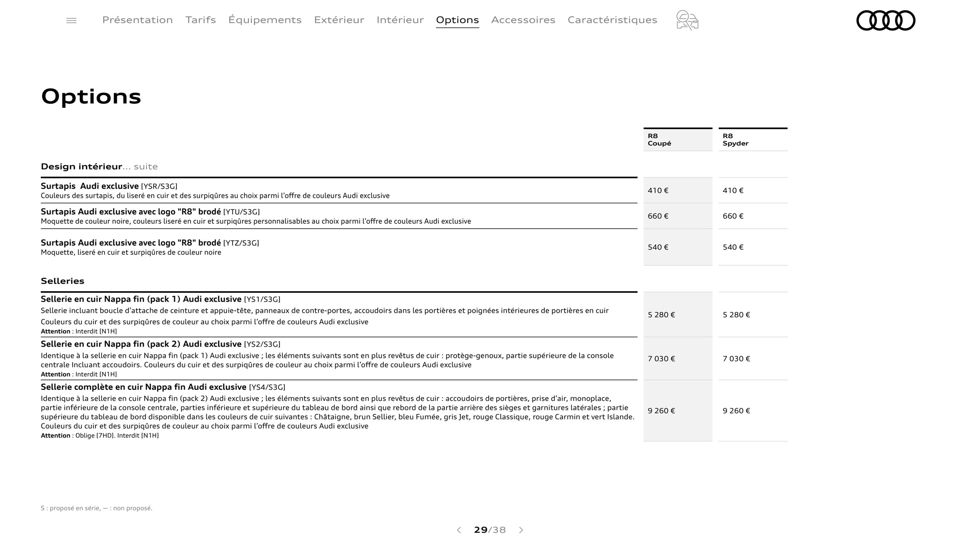Open the Caractéristiques tab
This screenshot has width=980, height=551.
click(612, 20)
